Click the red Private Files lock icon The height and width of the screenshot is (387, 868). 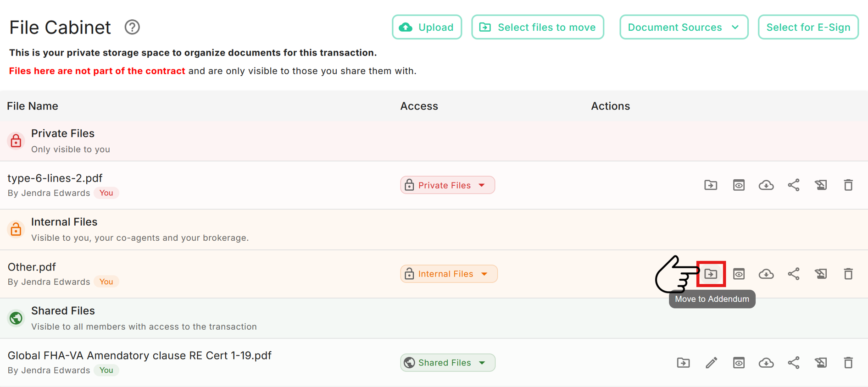point(16,140)
